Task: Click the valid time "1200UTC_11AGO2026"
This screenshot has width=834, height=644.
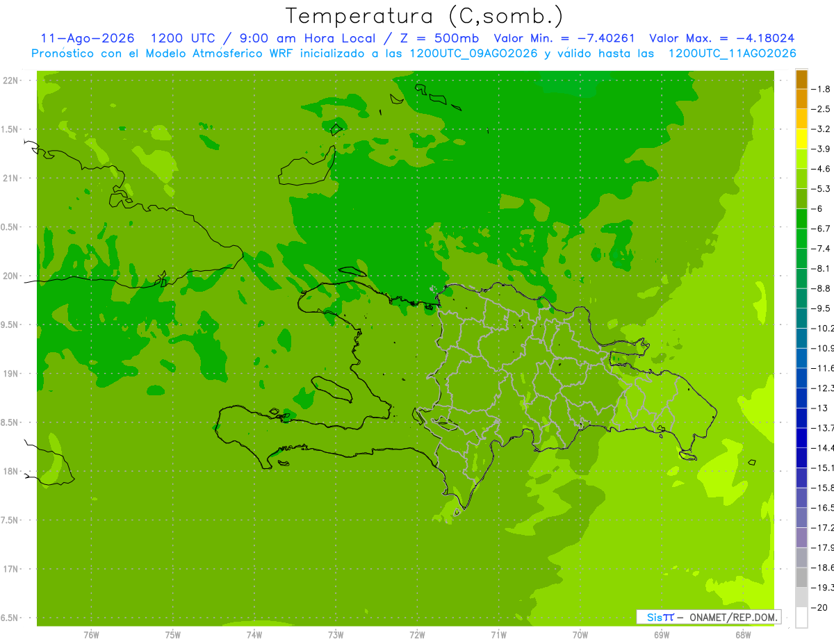Action: [732, 53]
